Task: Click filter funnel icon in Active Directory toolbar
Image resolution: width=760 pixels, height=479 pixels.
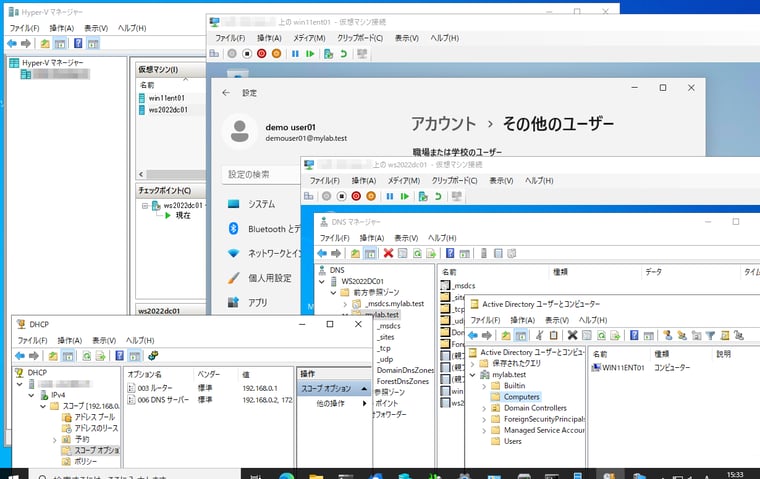Action: click(710, 335)
